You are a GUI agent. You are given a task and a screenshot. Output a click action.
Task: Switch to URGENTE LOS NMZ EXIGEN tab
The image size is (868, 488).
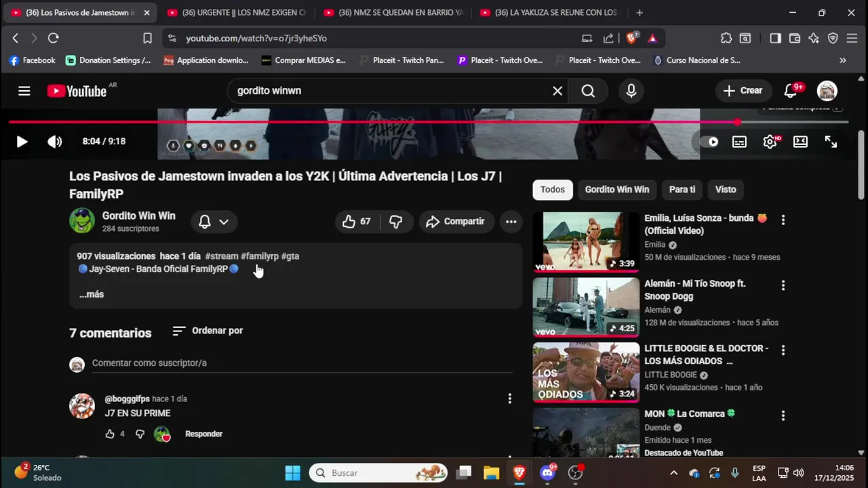tap(236, 13)
